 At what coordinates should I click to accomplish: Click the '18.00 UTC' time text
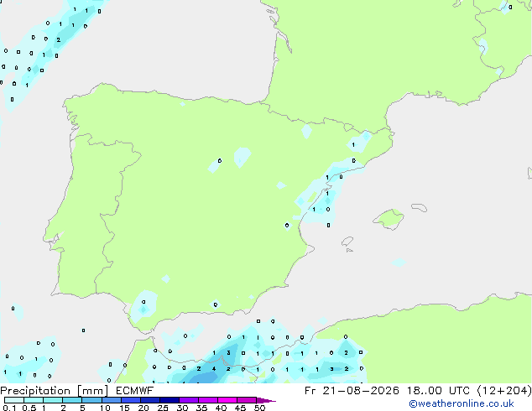(x=438, y=391)
